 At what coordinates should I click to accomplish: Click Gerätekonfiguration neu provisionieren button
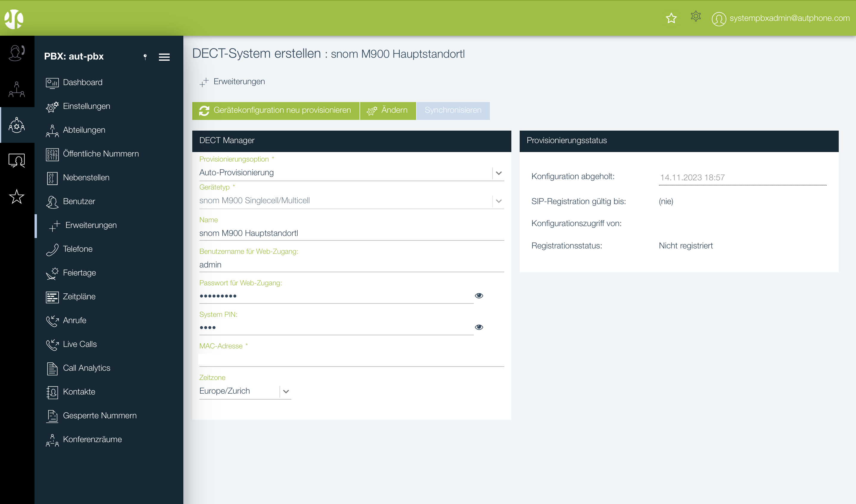(x=276, y=110)
